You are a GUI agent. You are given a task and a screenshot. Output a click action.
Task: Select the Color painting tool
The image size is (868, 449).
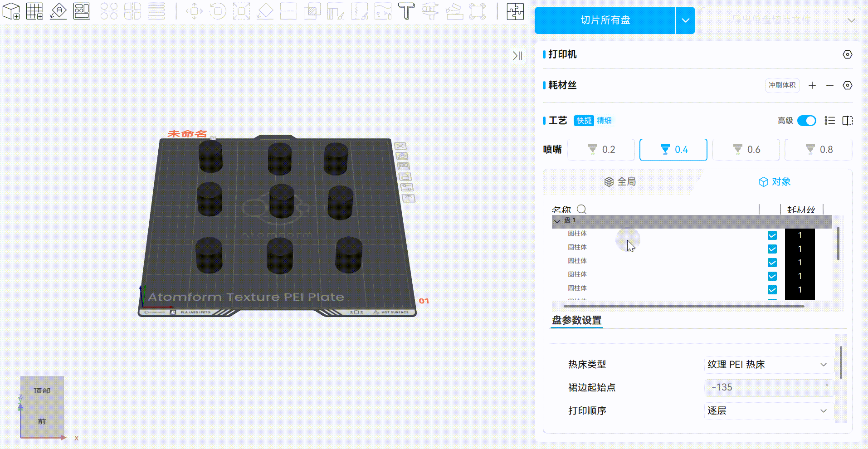(x=383, y=11)
